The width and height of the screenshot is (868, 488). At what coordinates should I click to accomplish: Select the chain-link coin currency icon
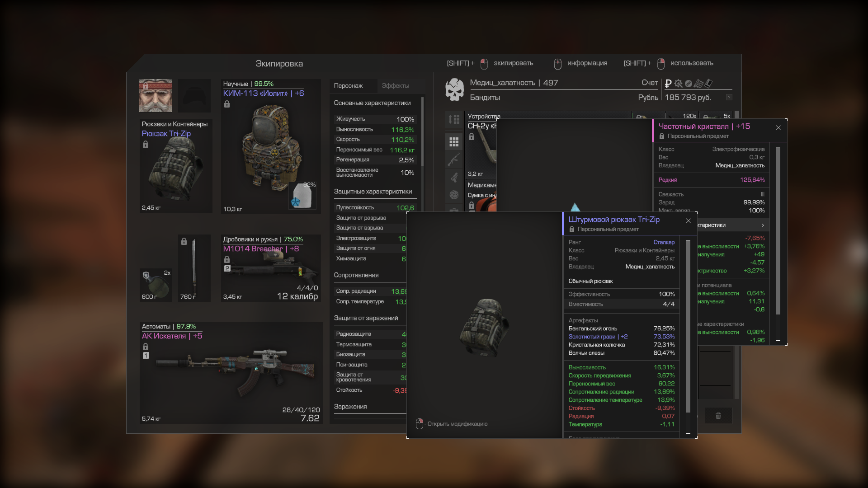(x=689, y=84)
